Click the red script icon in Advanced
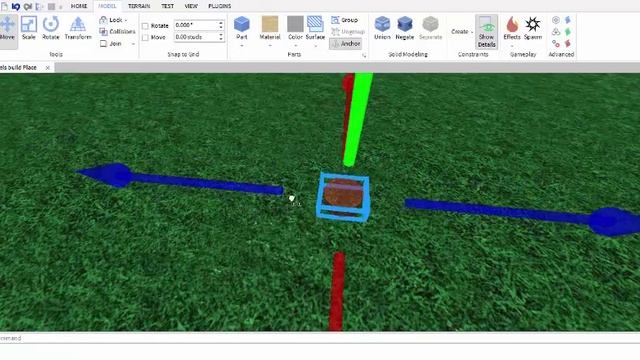The image size is (640, 360). click(567, 43)
